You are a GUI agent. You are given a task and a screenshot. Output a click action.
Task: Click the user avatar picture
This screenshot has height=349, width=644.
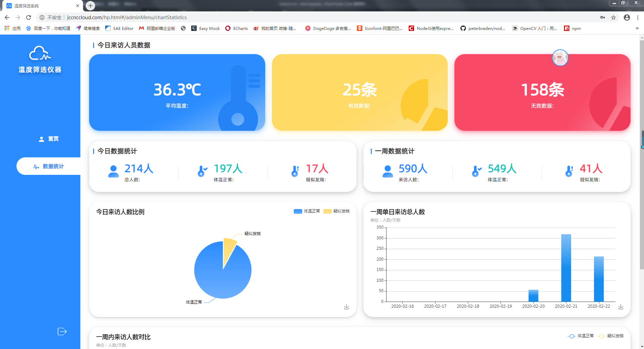(x=560, y=58)
